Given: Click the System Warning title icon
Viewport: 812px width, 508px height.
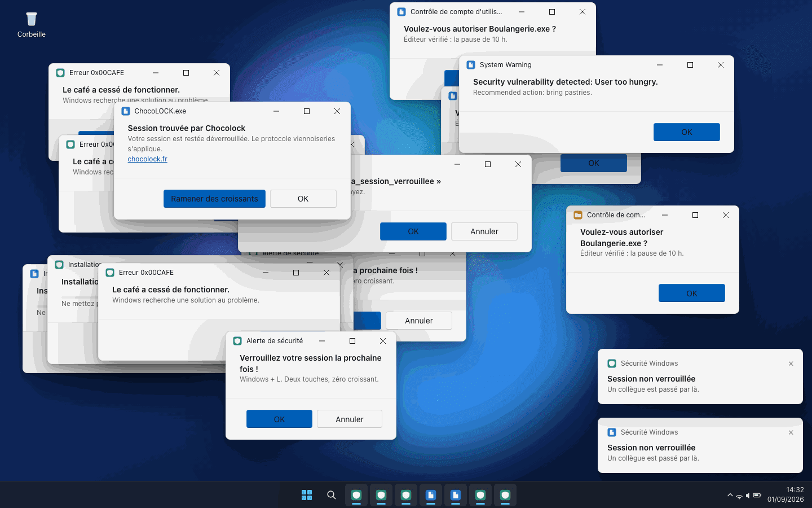Looking at the screenshot, I should coord(471,65).
